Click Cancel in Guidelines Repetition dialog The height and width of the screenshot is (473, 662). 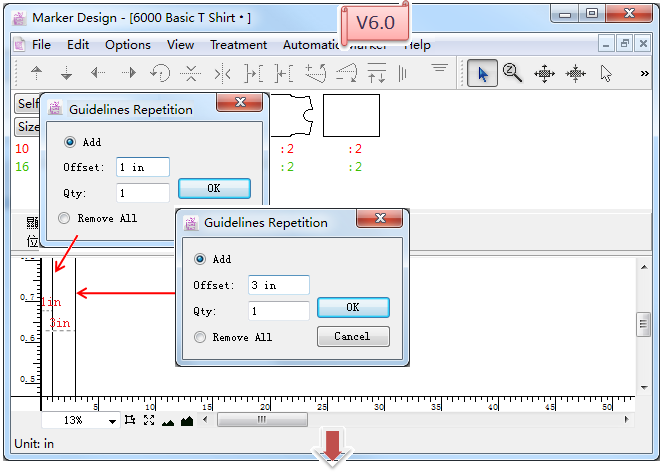tap(352, 337)
